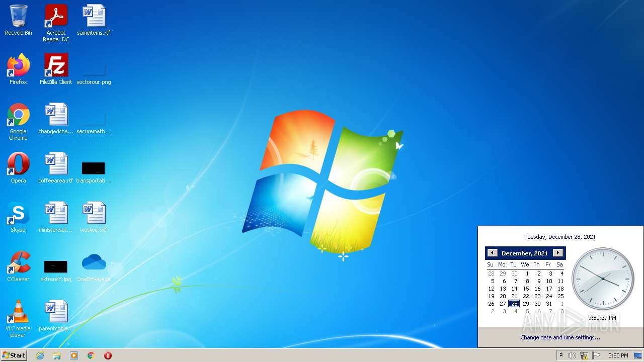
Task: Select the ministerwat... document
Action: (x=56, y=218)
